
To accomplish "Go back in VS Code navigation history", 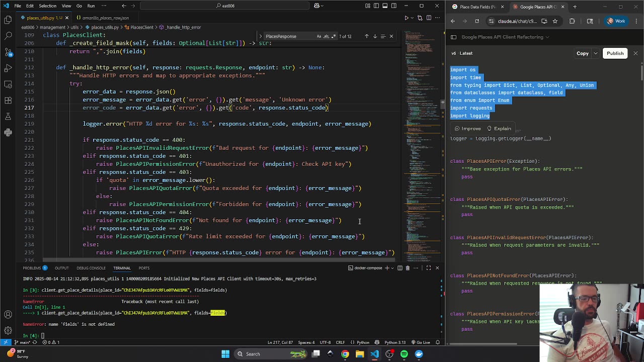I will tap(124, 6).
